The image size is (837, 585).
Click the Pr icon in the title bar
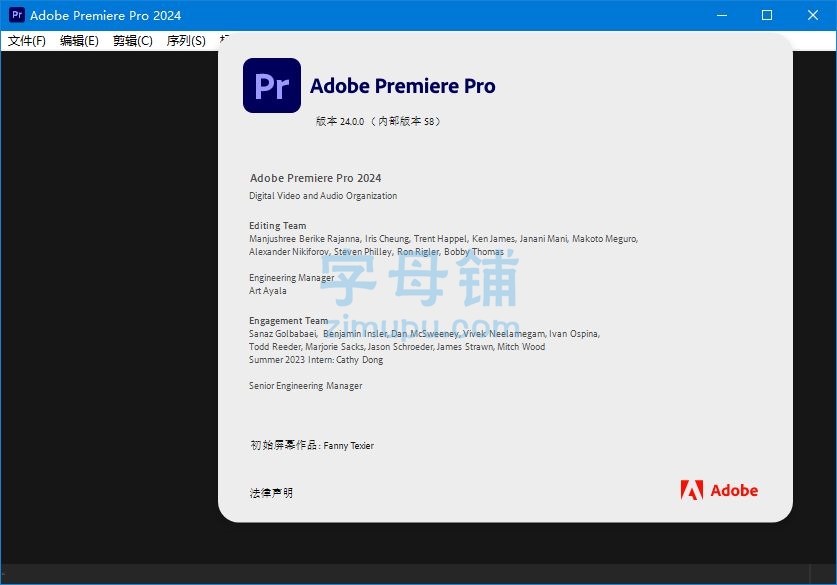click(x=17, y=15)
